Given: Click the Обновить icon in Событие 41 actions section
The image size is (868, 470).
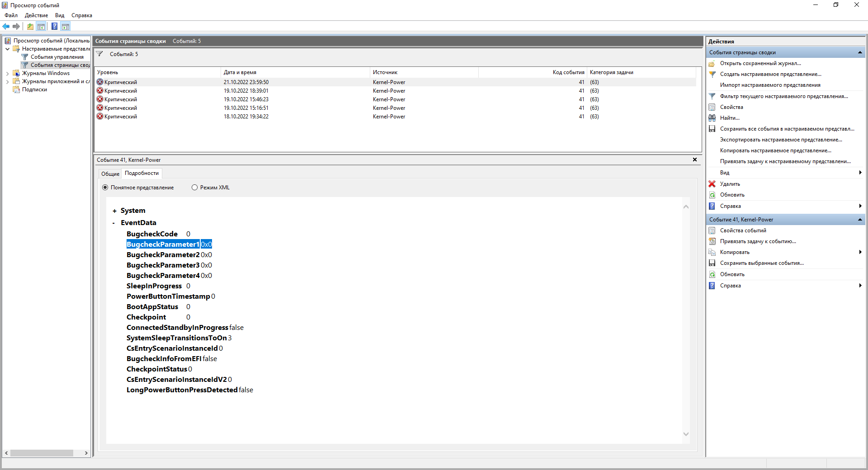Looking at the screenshot, I should [x=712, y=274].
